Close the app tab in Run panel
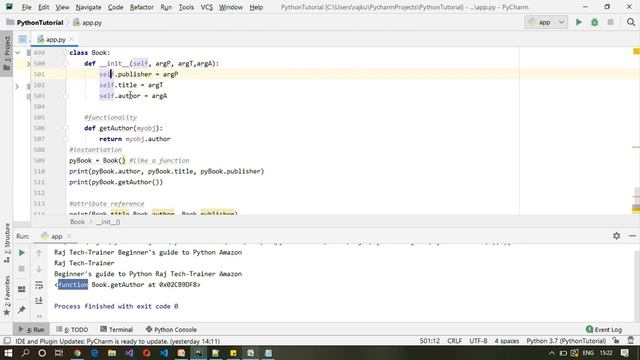The image size is (640, 360). pos(69,236)
